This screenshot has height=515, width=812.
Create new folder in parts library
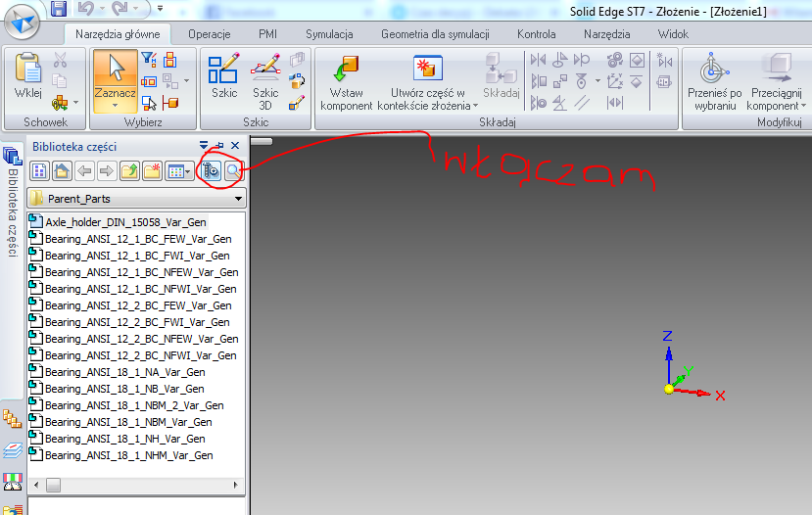[x=152, y=171]
